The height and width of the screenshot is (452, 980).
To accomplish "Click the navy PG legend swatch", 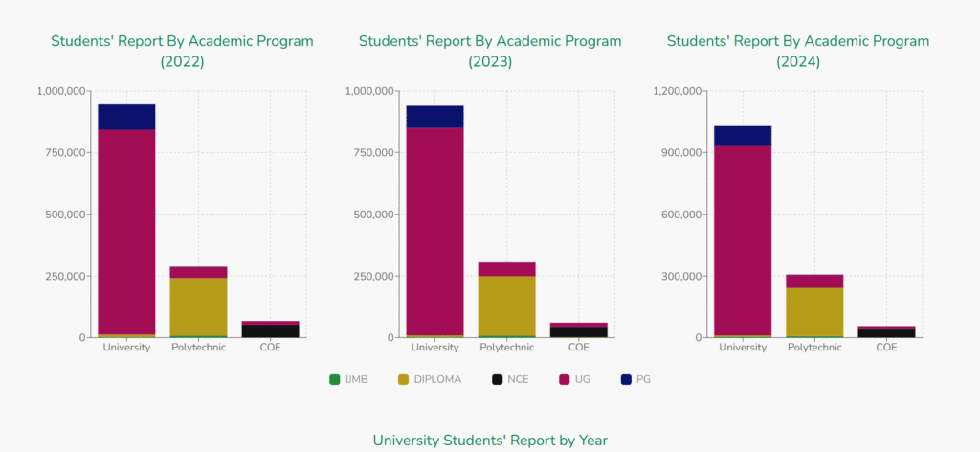I will pos(626,379).
